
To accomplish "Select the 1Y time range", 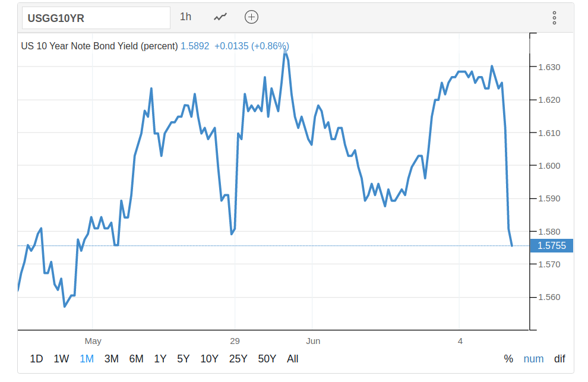I will pyautogui.click(x=160, y=359).
